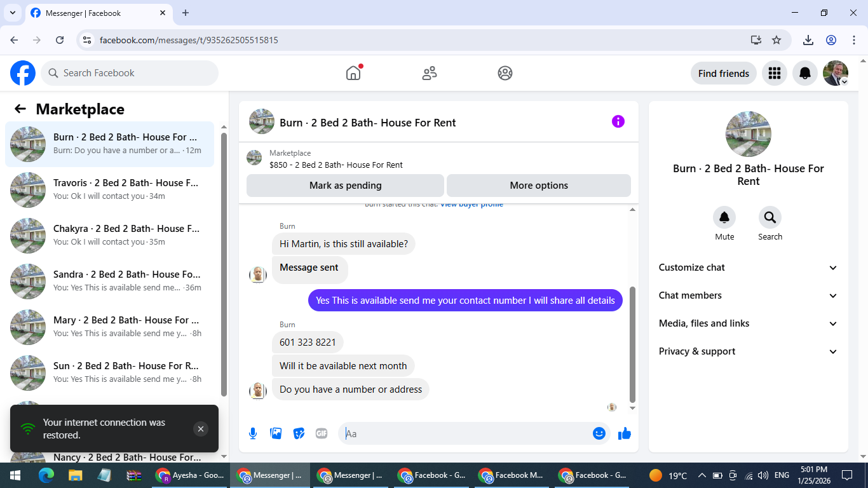Open the notifications bell icon
The width and height of the screenshot is (868, 488).
coord(805,73)
